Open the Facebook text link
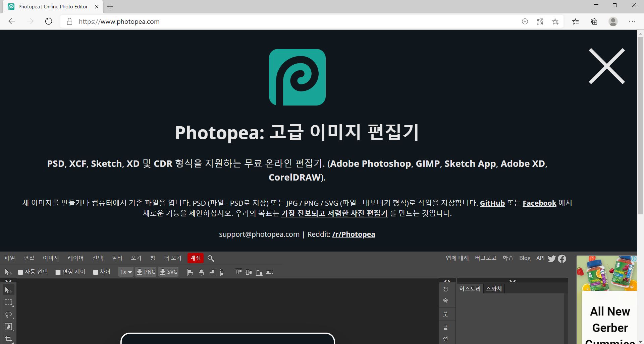The height and width of the screenshot is (344, 644). click(x=539, y=203)
